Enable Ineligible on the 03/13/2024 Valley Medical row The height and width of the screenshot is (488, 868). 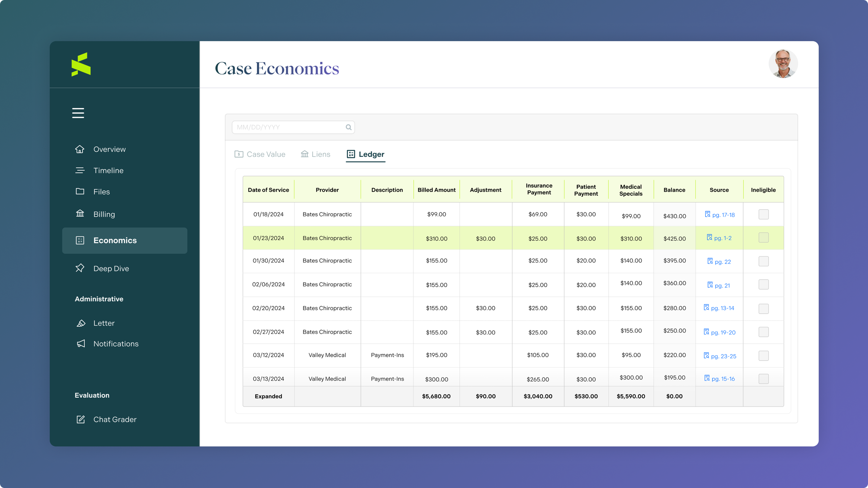763,378
